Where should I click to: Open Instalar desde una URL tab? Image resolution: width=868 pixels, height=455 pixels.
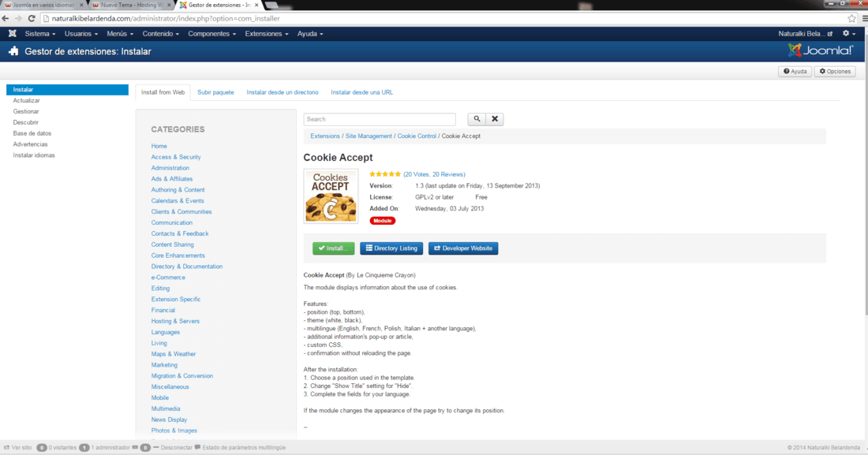tap(362, 92)
